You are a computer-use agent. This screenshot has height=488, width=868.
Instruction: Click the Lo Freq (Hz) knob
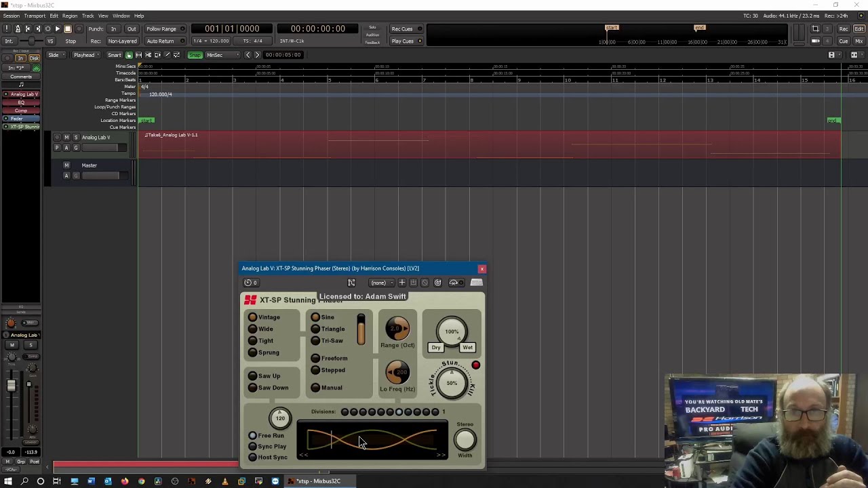point(397,372)
